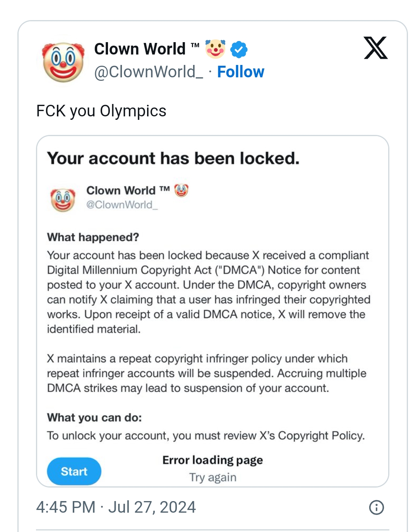Click the clown emoji in the locked notice name
The width and height of the screenshot is (418, 532).
(x=181, y=190)
